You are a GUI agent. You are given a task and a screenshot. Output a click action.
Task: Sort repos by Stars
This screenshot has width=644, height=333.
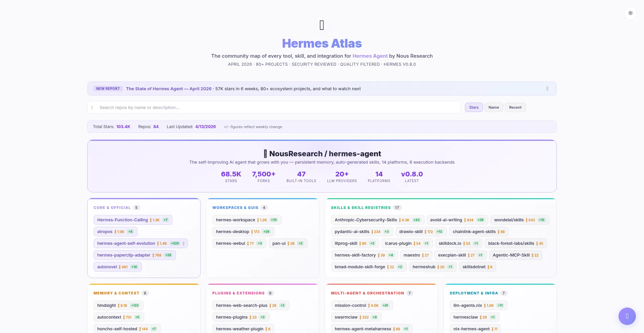pos(474,107)
